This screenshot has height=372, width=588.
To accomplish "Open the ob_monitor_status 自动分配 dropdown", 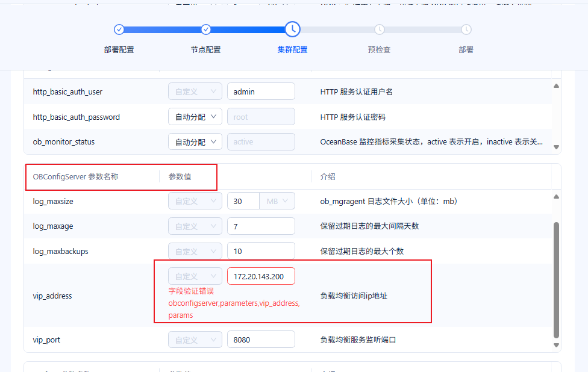I will 195,141.
